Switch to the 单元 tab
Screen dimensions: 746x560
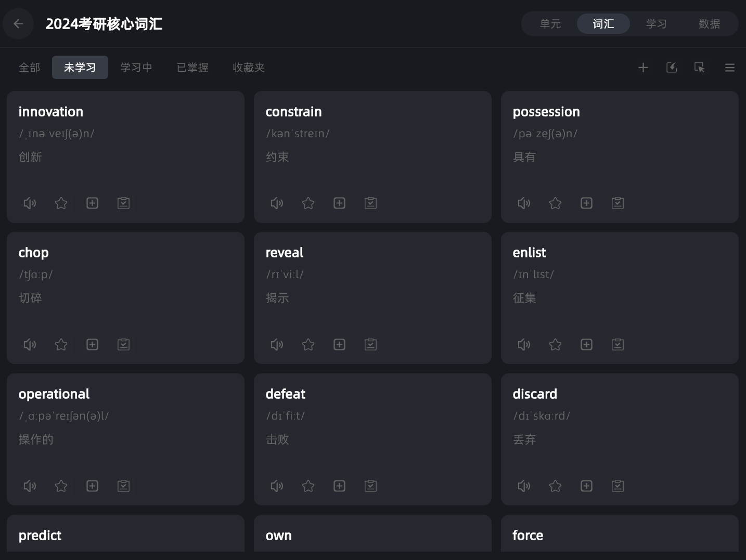550,24
